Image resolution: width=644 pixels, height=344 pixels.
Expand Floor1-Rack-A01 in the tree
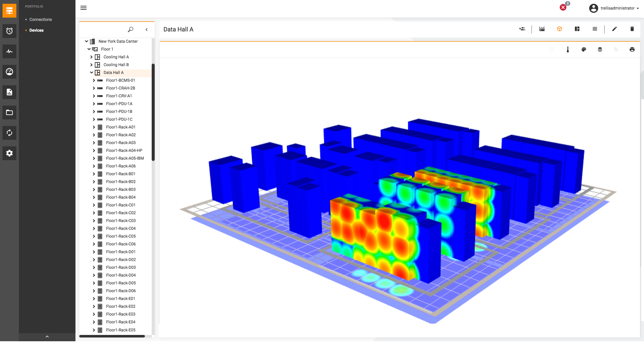pyautogui.click(x=93, y=127)
